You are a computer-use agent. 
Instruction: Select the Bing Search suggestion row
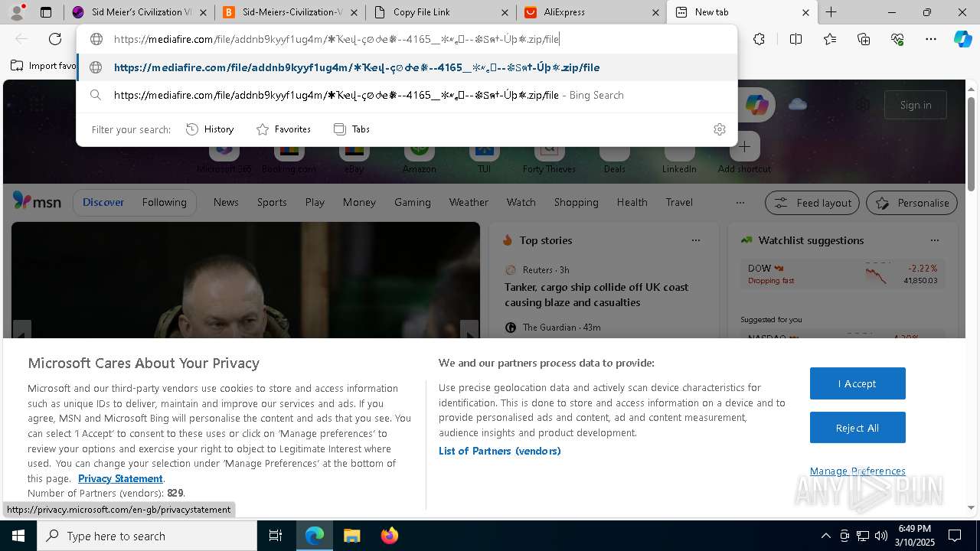pos(407,95)
